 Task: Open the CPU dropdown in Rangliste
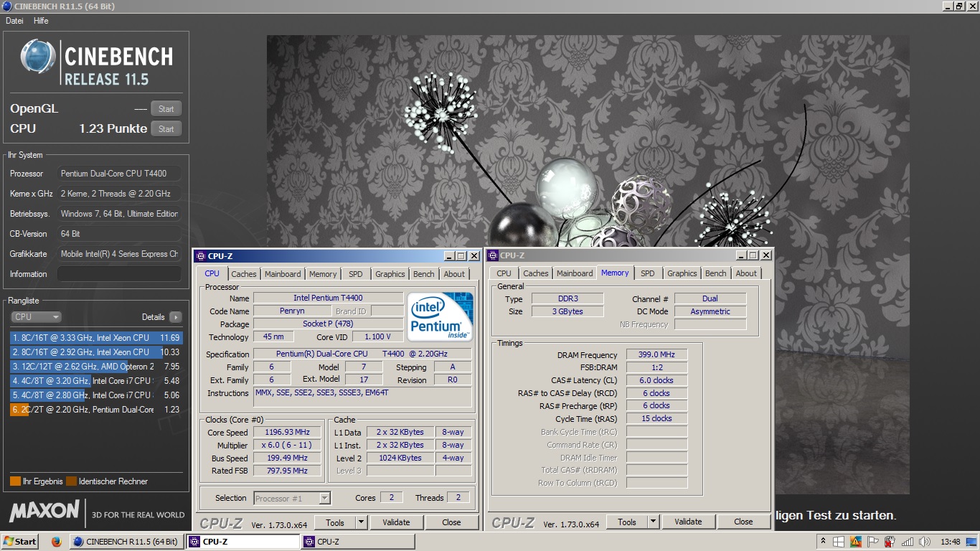[36, 317]
